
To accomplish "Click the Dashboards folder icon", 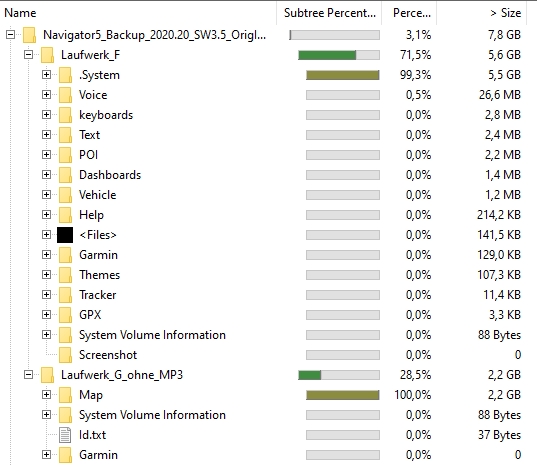I will coord(65,175).
